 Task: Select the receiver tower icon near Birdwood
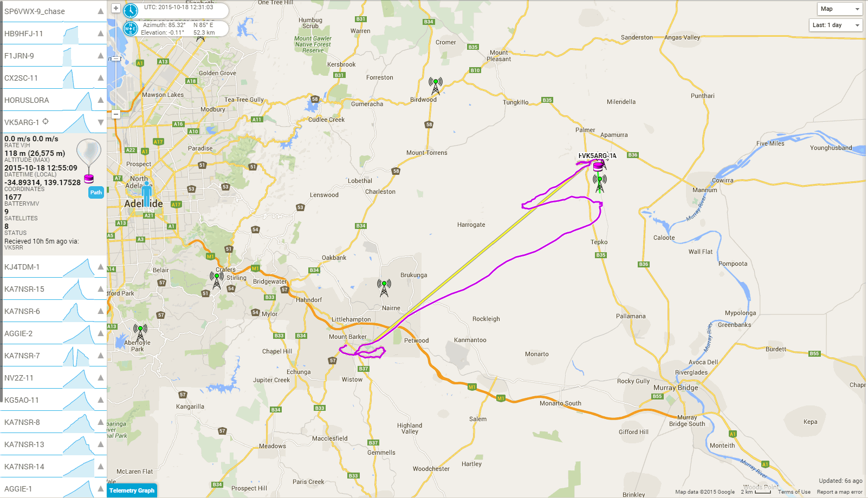(436, 86)
